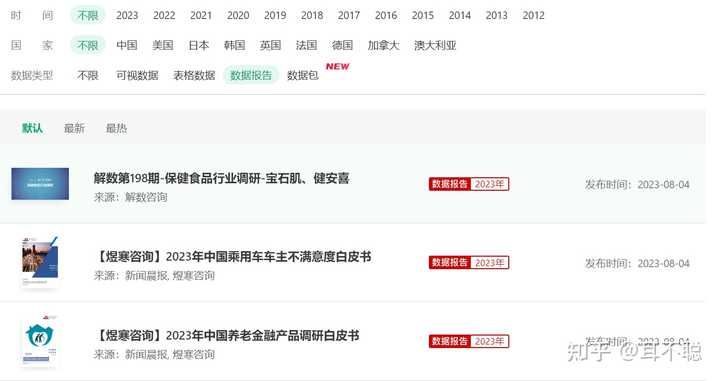720x381 pixels.
Task: Switch to the 最新 sort tab
Action: [74, 128]
